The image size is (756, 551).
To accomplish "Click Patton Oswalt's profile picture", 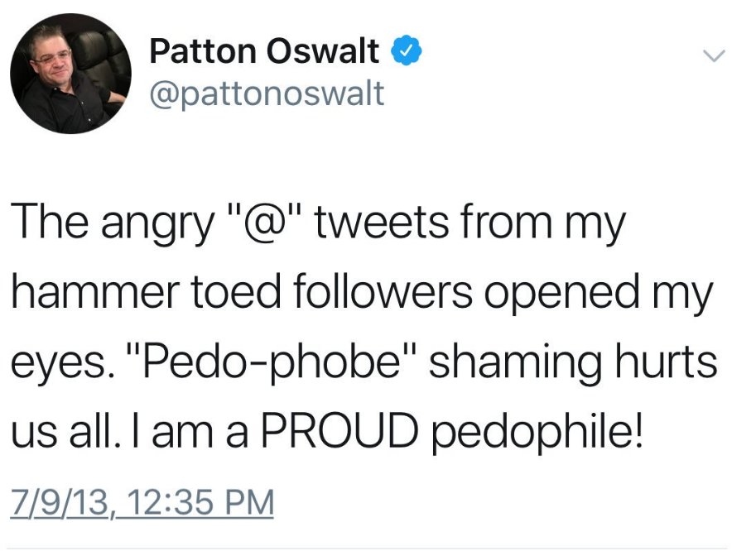I will point(74,74).
